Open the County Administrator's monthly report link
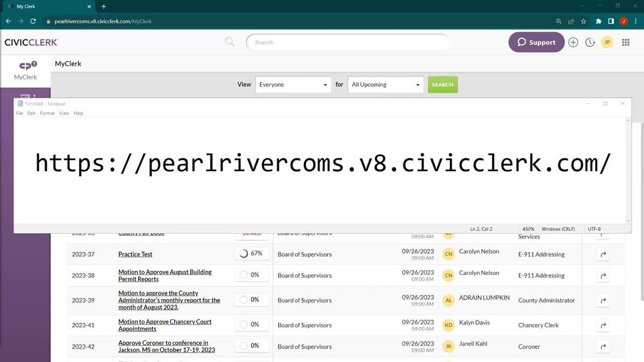This screenshot has width=644, height=362. click(x=169, y=300)
